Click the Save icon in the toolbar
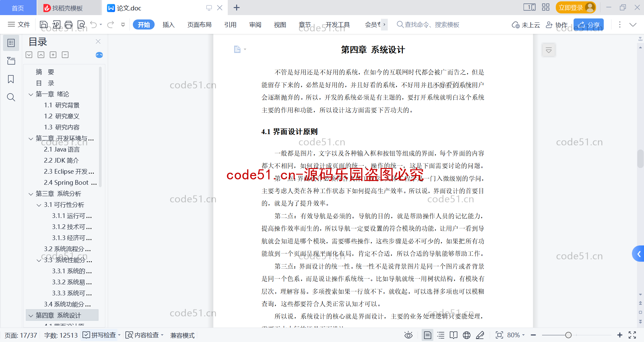The height and width of the screenshot is (342, 644). click(x=44, y=24)
